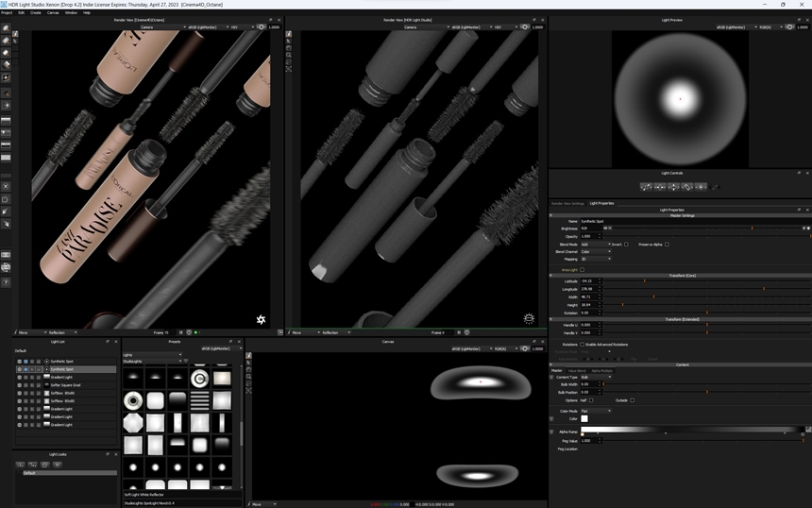Screen dimensions: 812x508
Task: Check the Half option checkbox
Action: tap(591, 400)
